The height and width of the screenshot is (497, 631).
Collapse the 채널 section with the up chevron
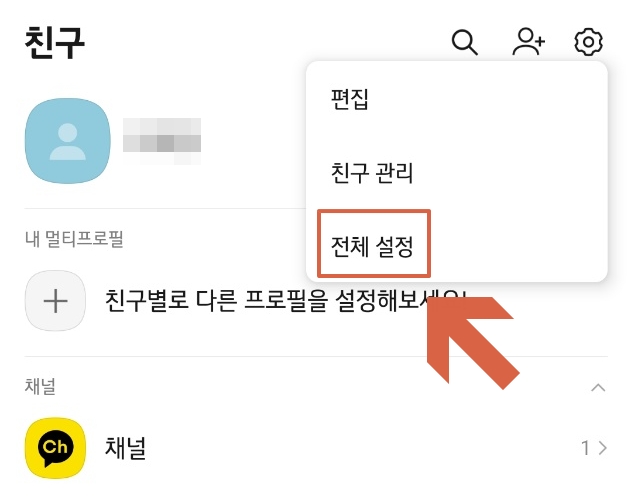[x=598, y=388]
